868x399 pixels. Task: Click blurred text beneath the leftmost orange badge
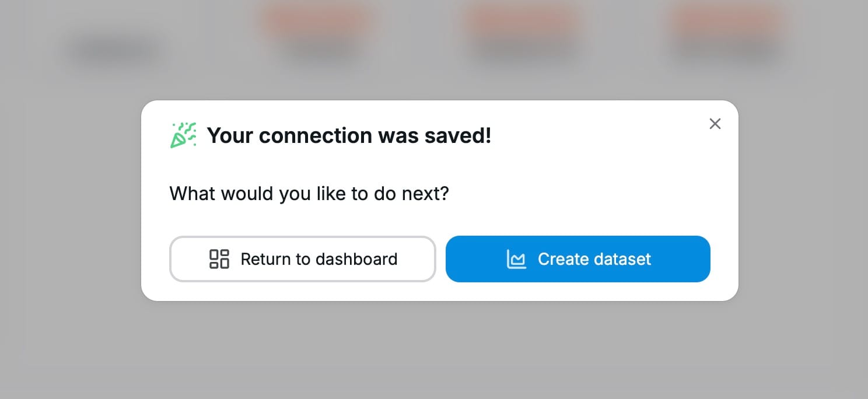(x=320, y=51)
